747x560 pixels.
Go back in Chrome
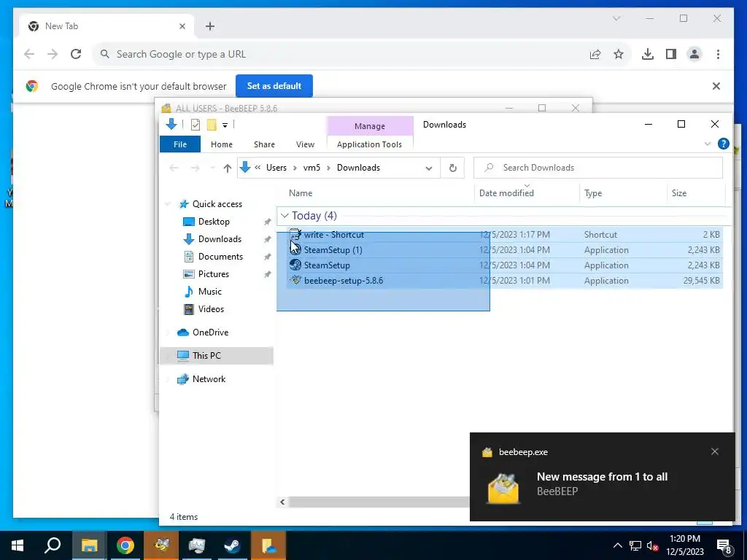coord(29,54)
